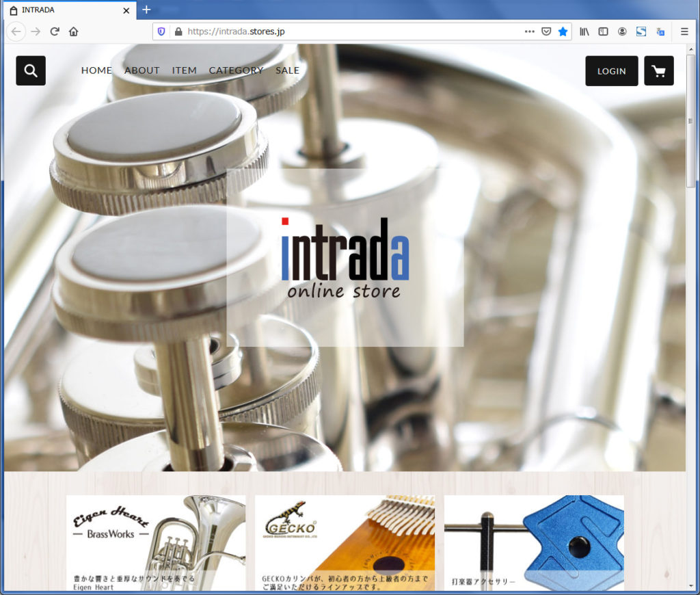Screen dimensions: 700x595
Task: Open page actions three-dot menu
Action: point(530,31)
